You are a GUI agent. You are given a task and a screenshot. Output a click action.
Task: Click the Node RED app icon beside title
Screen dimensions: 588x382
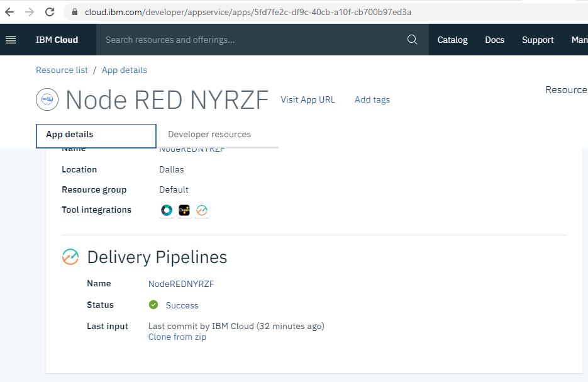(x=47, y=99)
